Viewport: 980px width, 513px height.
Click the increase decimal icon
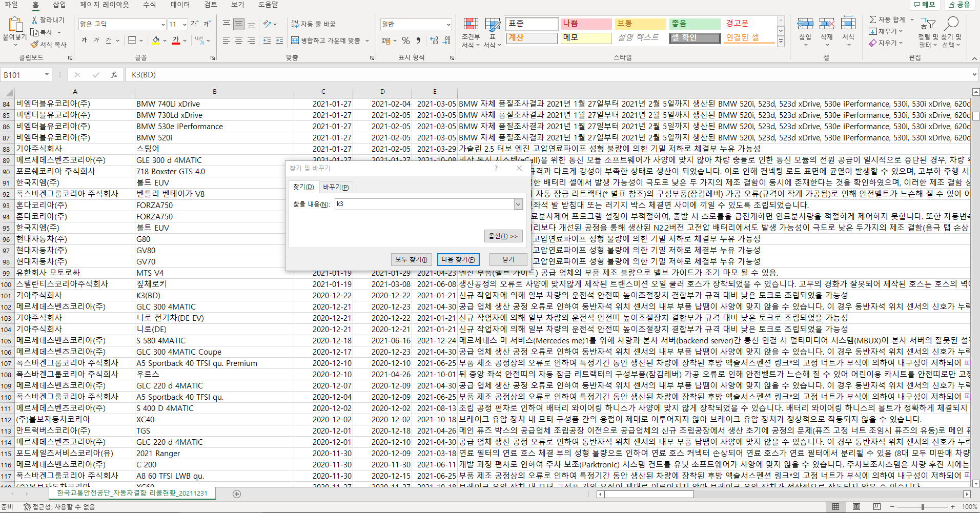(x=434, y=40)
